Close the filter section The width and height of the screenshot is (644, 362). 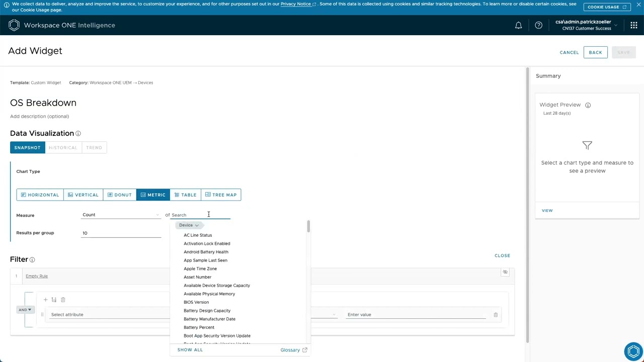[x=502, y=255]
